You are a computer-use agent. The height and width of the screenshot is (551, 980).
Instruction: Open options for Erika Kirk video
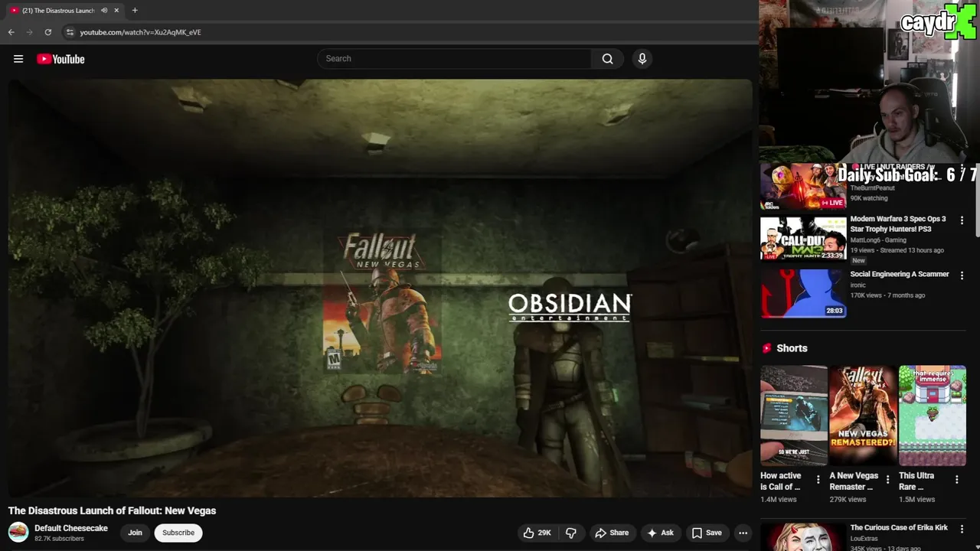962,529
